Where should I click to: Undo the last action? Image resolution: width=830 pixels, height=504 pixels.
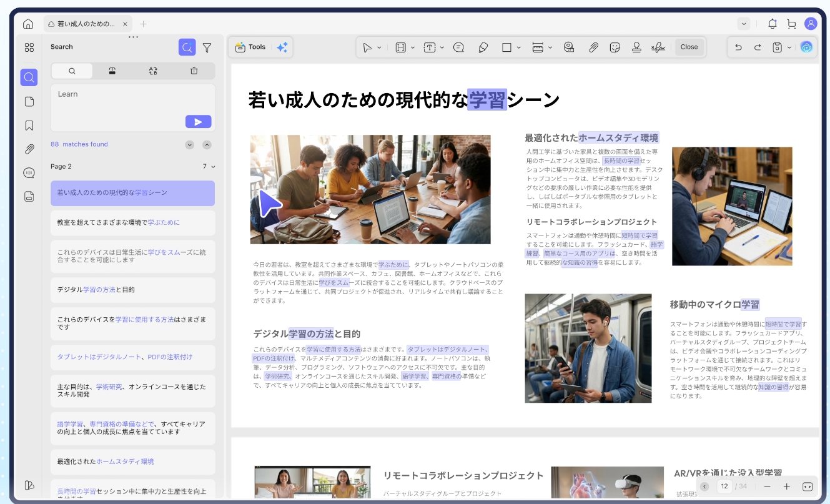[738, 47]
